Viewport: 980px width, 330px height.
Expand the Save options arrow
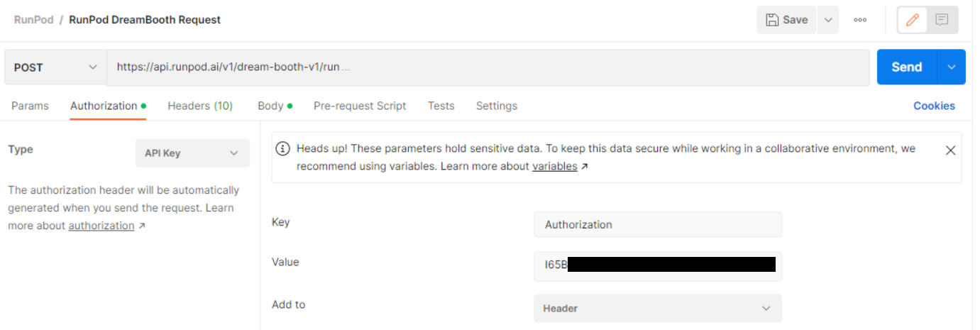coord(828,20)
